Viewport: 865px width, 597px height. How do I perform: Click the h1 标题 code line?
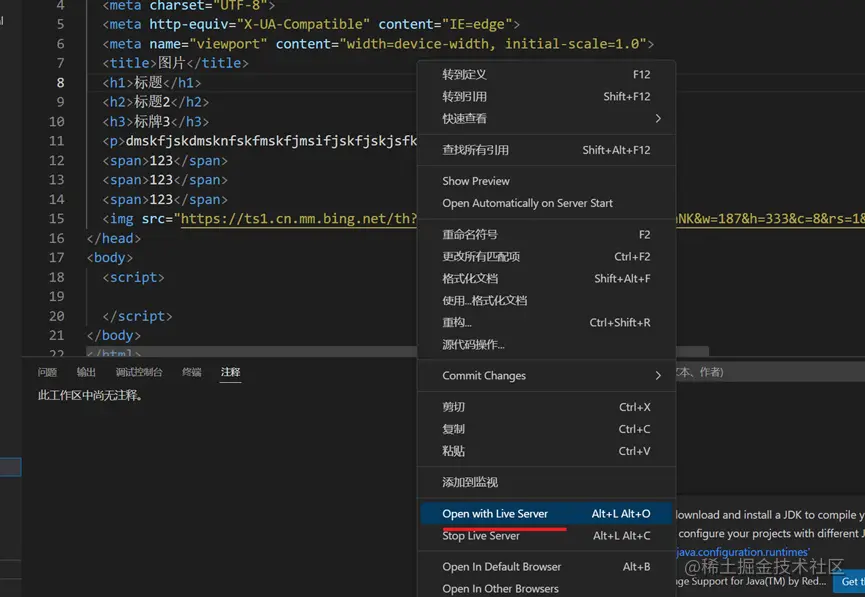click(x=152, y=83)
